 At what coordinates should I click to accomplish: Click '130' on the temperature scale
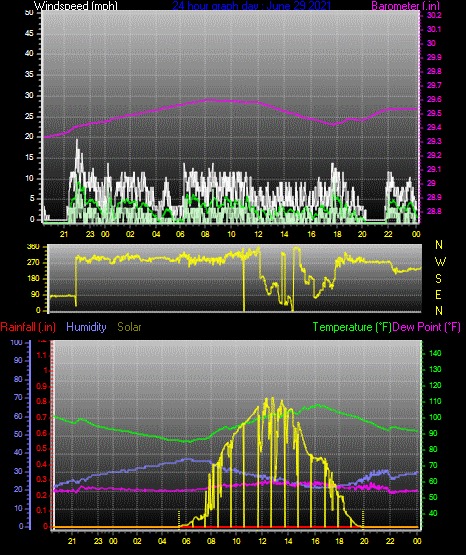click(x=435, y=369)
